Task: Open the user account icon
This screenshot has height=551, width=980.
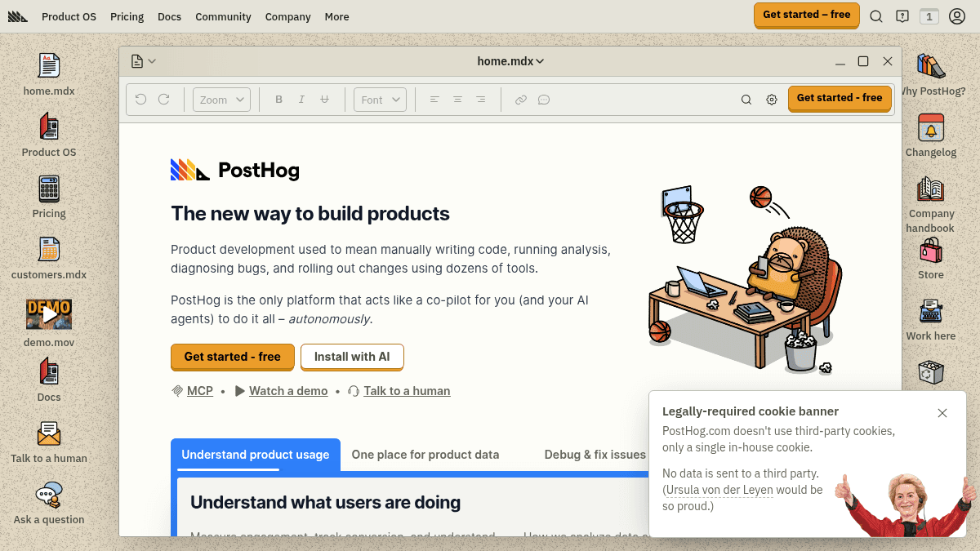Action: click(957, 16)
